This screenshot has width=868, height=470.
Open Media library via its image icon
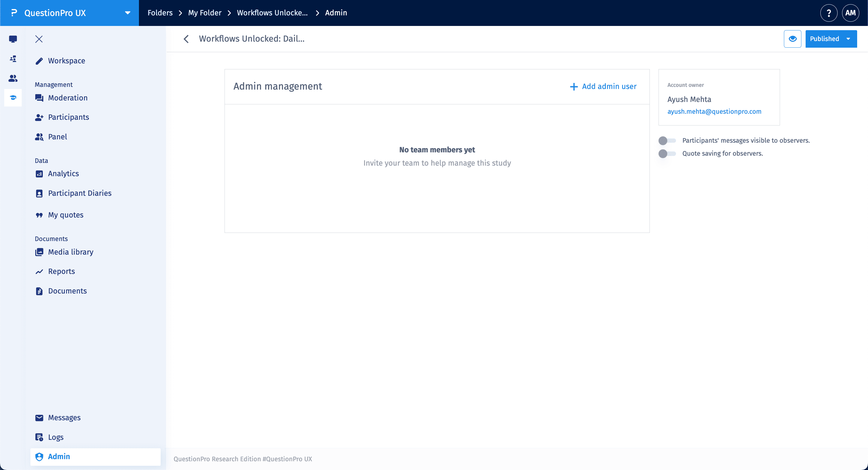pyautogui.click(x=39, y=252)
